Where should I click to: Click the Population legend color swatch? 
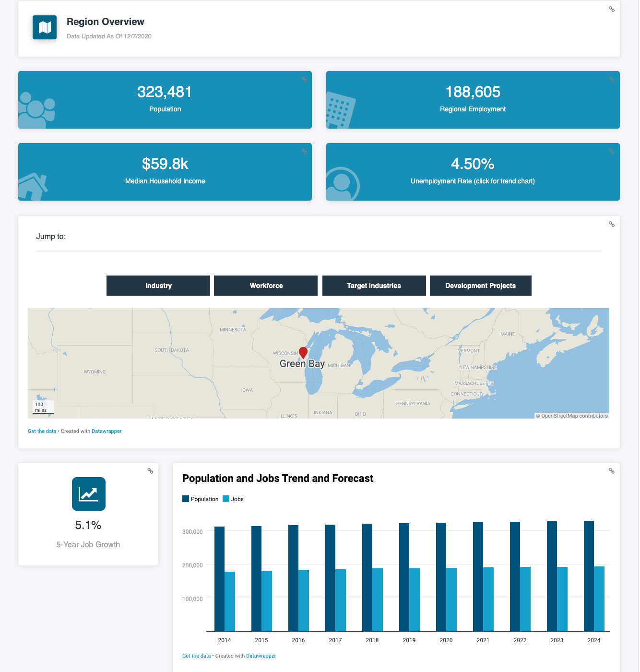coord(186,499)
